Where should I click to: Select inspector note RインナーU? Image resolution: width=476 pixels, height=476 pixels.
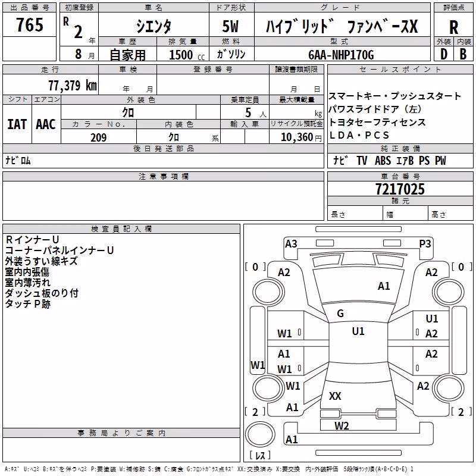point(32,240)
